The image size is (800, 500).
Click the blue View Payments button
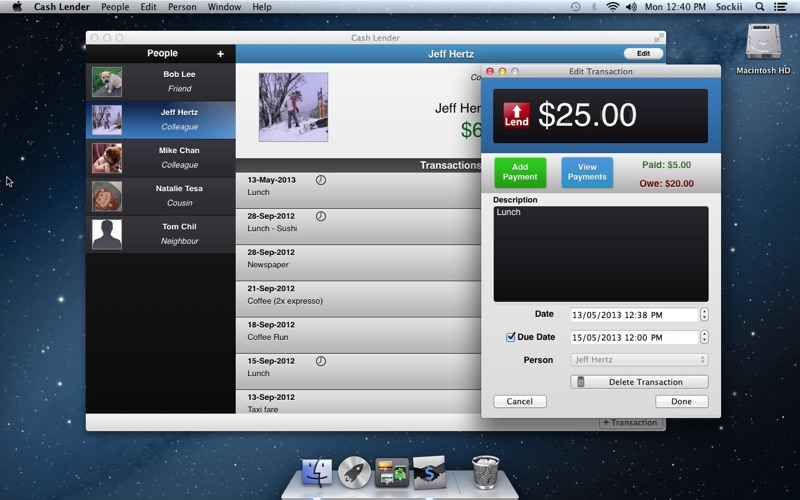pyautogui.click(x=587, y=172)
